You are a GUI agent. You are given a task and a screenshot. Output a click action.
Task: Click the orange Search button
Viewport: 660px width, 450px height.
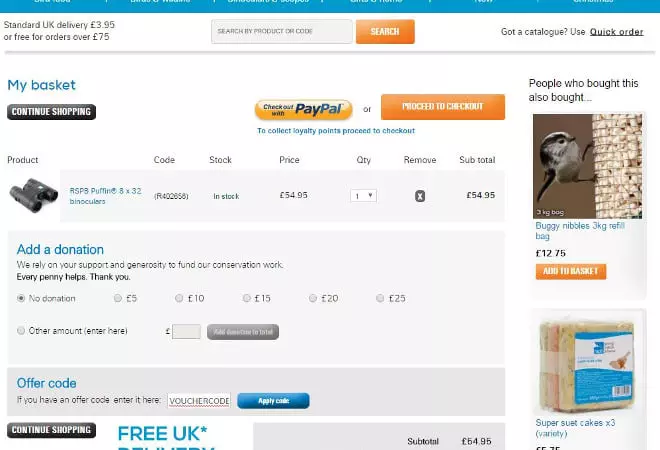[x=385, y=32]
